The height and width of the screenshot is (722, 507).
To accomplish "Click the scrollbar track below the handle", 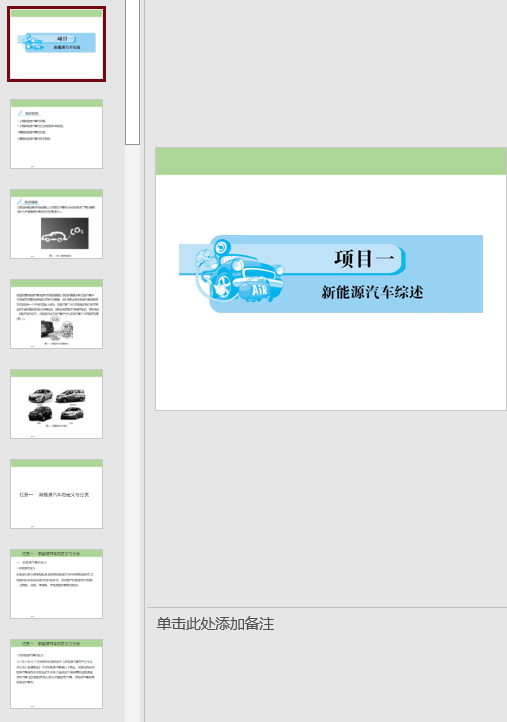I will (132, 433).
